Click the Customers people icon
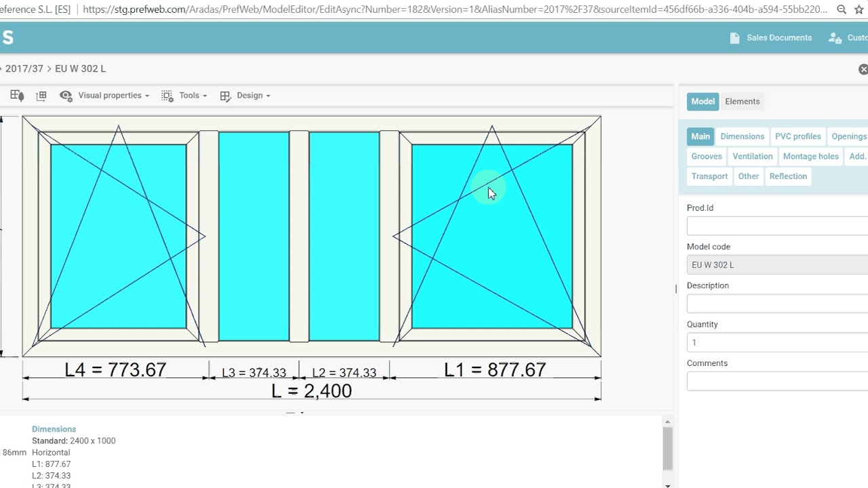Screen dimensions: 868x488 835,38
